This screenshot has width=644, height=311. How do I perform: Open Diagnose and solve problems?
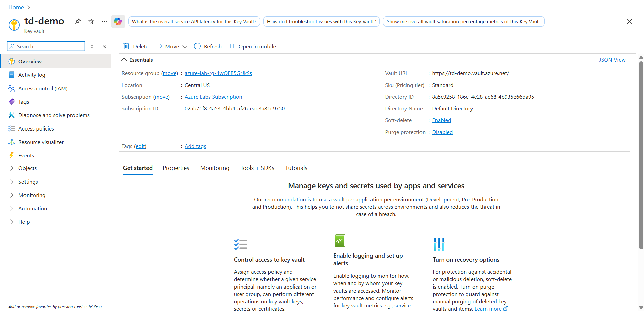coord(54,115)
